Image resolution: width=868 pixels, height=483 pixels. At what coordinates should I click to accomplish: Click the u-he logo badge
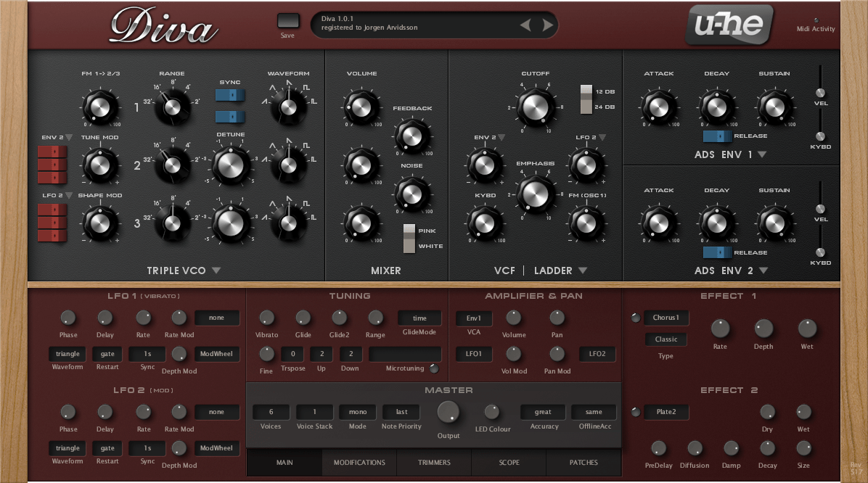pyautogui.click(x=729, y=25)
